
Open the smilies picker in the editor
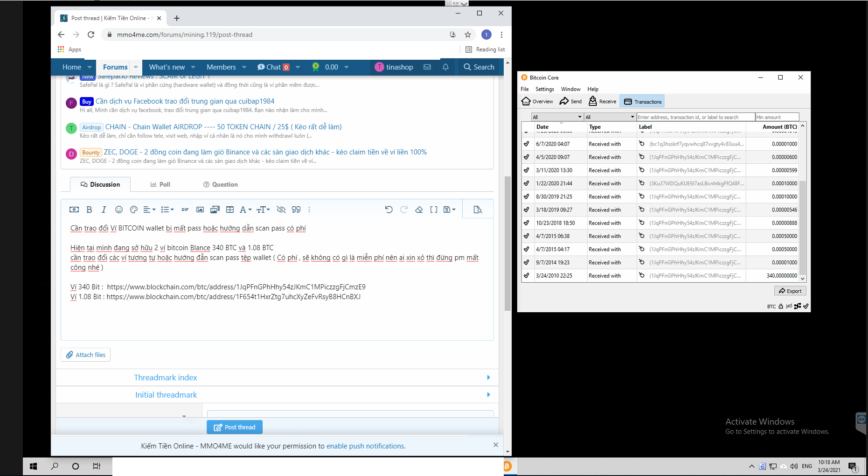tap(119, 210)
